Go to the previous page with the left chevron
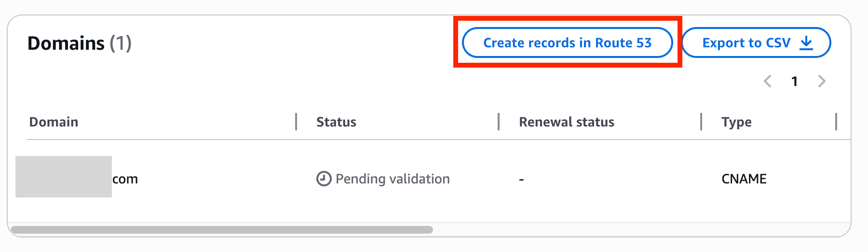Viewport: 868px width, 252px height. 768,81
